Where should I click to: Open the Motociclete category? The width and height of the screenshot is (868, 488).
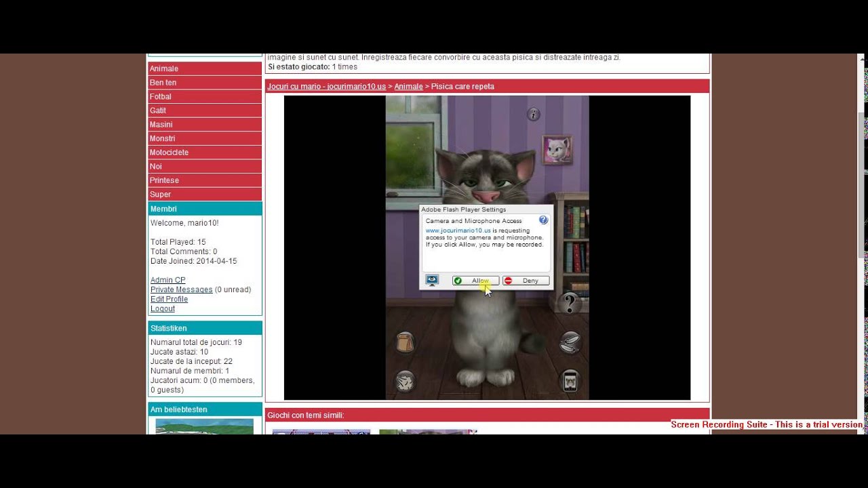pos(205,152)
